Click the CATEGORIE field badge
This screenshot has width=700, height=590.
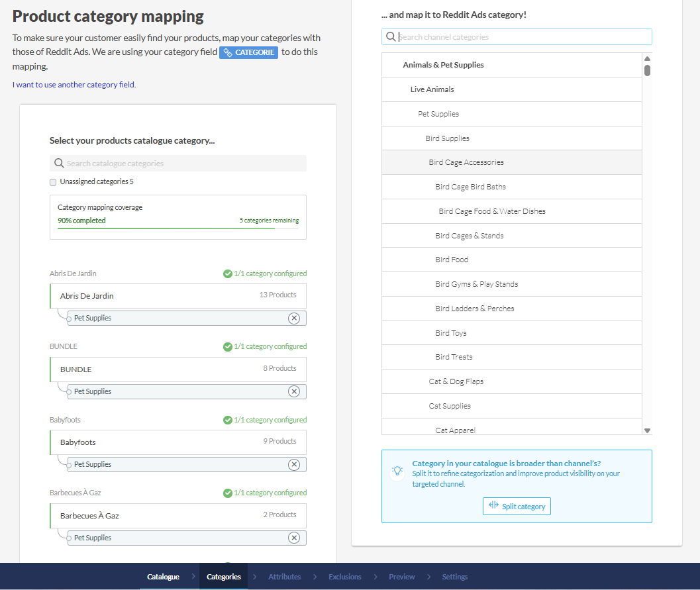(249, 52)
